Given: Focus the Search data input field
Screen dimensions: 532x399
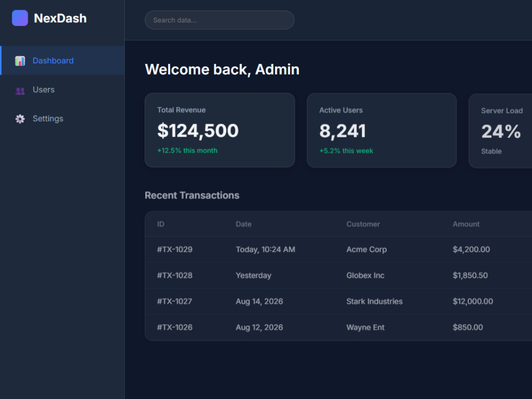Looking at the screenshot, I should tap(220, 20).
